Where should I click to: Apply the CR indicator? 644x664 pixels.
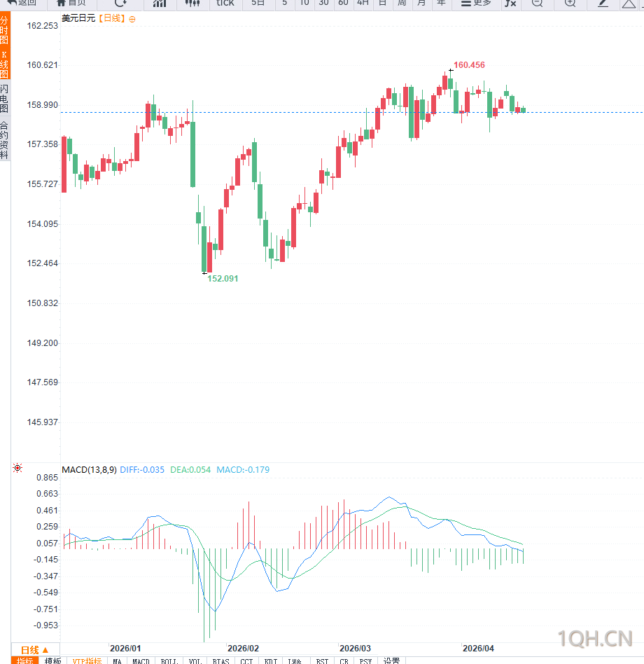[344, 660]
